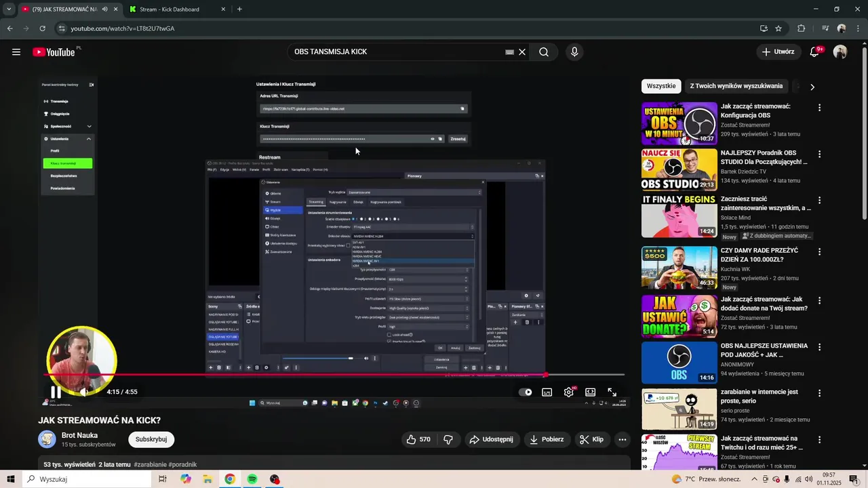This screenshot has height=488, width=868.
Task: Open the Brot Nauka channel avatar
Action: click(47, 439)
